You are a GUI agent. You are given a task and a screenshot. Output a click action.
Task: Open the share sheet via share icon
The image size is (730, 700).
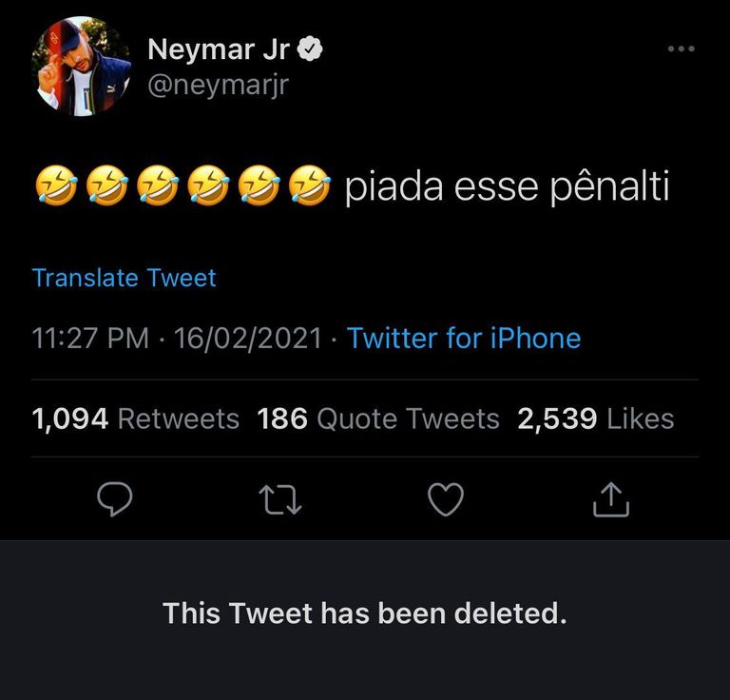611,499
